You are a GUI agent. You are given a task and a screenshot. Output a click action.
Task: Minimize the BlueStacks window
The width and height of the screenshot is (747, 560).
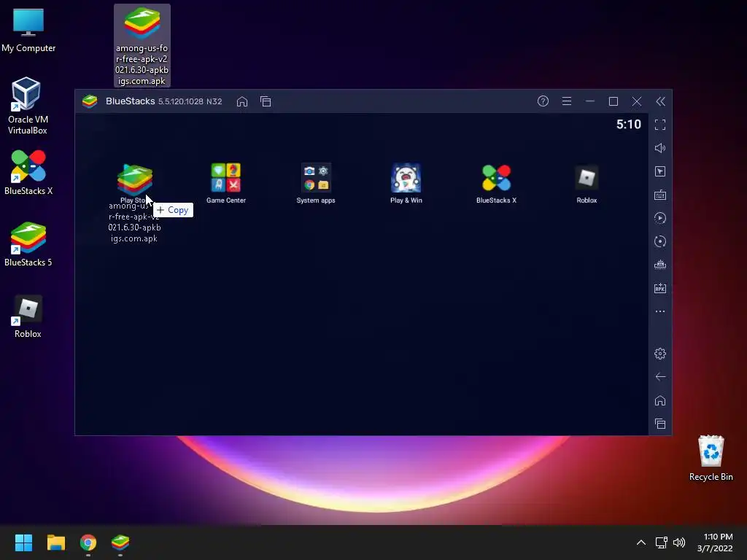pyautogui.click(x=589, y=101)
